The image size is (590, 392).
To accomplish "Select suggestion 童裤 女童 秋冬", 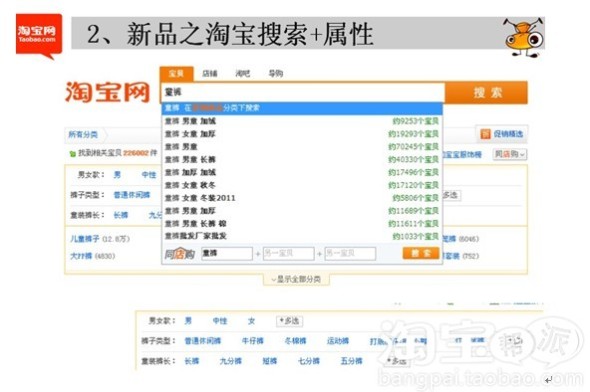I will point(302,185).
